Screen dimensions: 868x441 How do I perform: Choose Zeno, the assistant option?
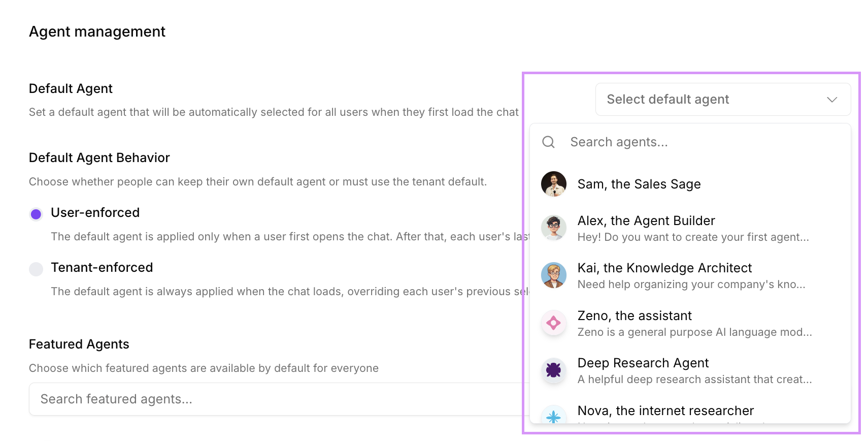pos(690,323)
